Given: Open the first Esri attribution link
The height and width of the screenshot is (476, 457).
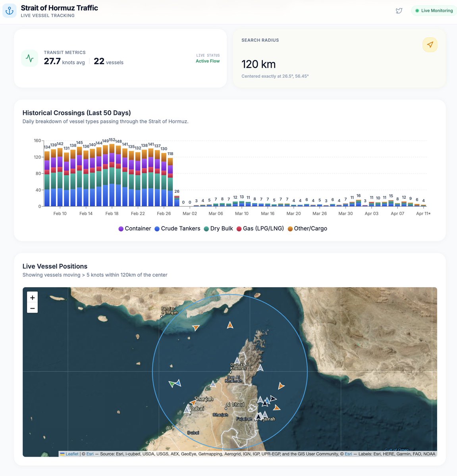Looking at the screenshot, I should 90,454.
